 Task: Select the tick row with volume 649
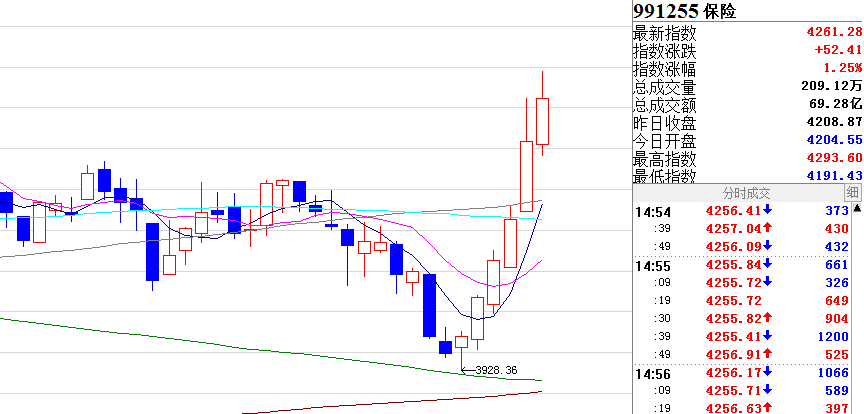coord(742,300)
